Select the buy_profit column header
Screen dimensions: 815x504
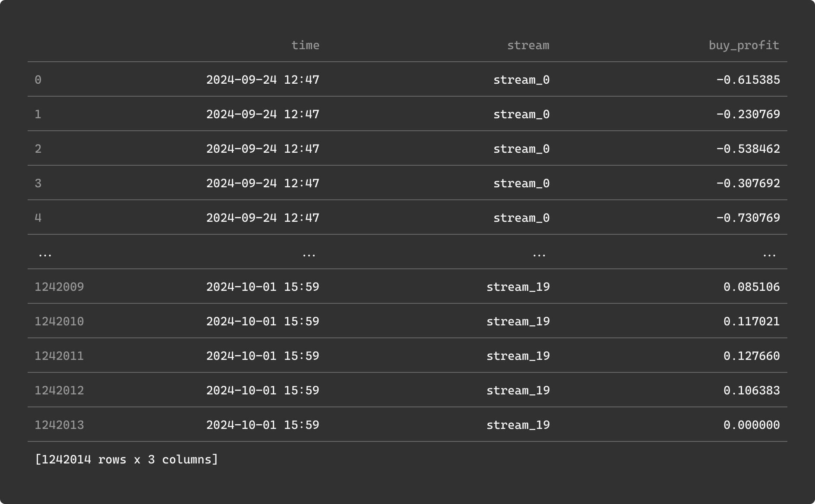click(x=743, y=45)
